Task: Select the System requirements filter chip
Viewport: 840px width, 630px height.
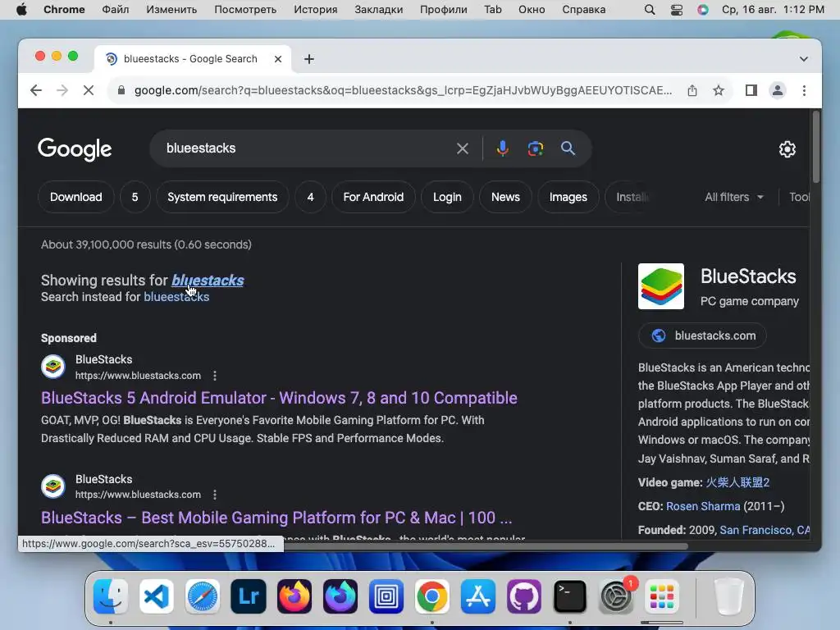Action: (x=222, y=197)
